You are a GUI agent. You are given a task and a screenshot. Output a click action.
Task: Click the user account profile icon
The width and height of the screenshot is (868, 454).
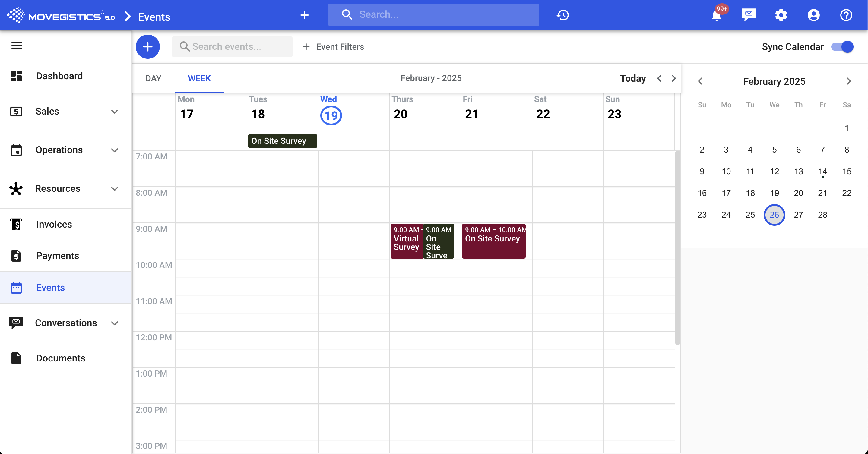813,15
